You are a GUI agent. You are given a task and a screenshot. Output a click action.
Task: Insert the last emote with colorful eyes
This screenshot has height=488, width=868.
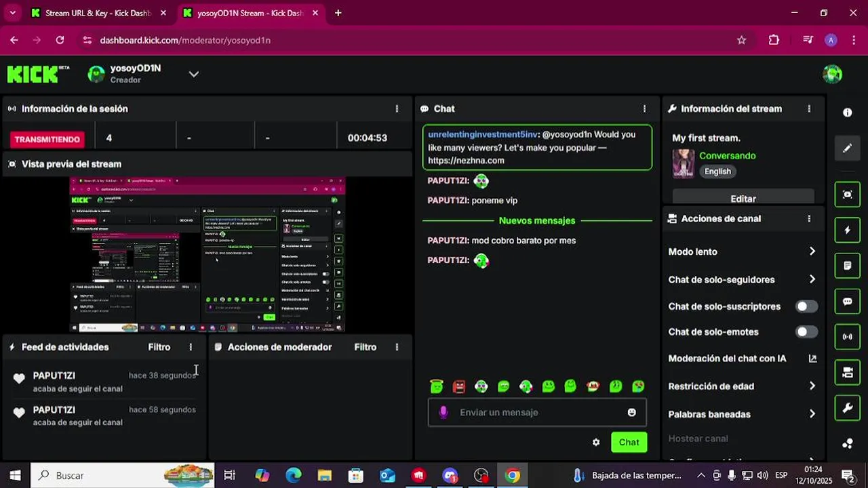pos(638,386)
